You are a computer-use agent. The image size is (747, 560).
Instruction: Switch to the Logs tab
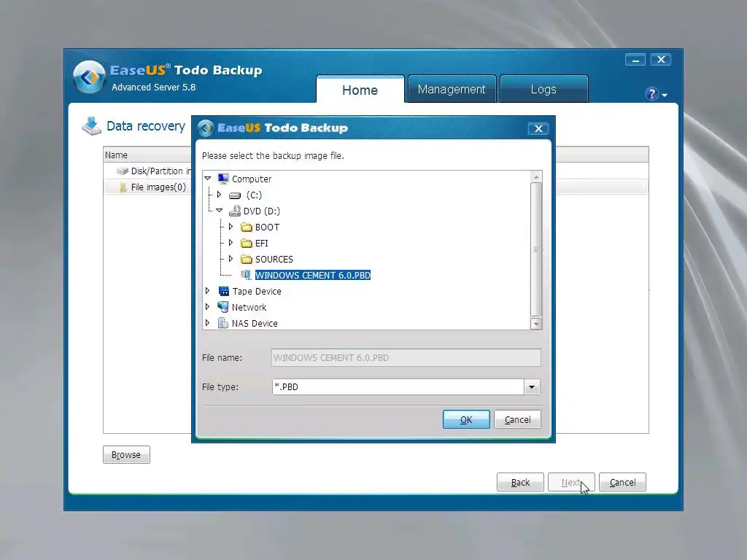(x=543, y=89)
